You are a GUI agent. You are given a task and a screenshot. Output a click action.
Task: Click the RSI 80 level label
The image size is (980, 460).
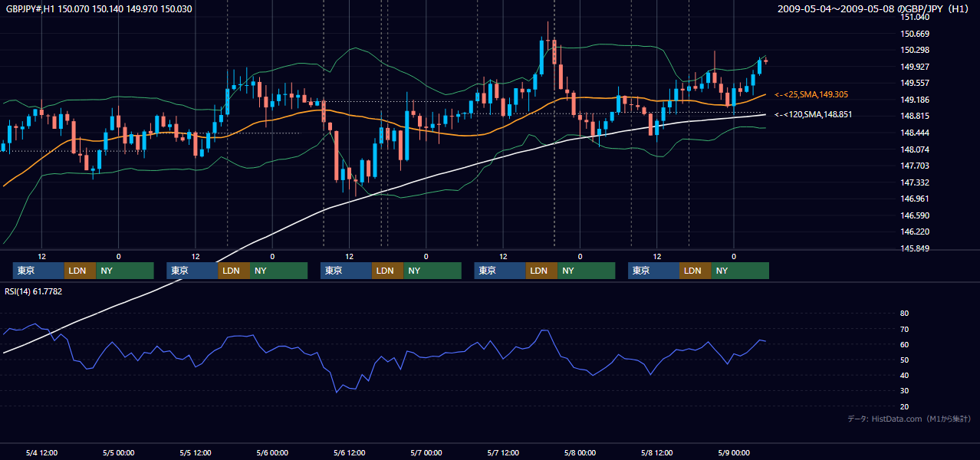pyautogui.click(x=905, y=314)
